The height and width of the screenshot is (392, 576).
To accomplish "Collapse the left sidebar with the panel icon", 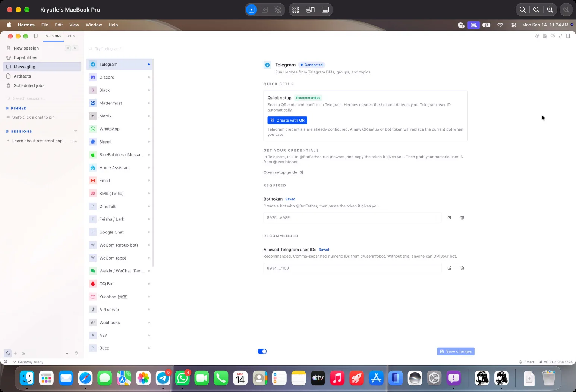I will (35, 36).
